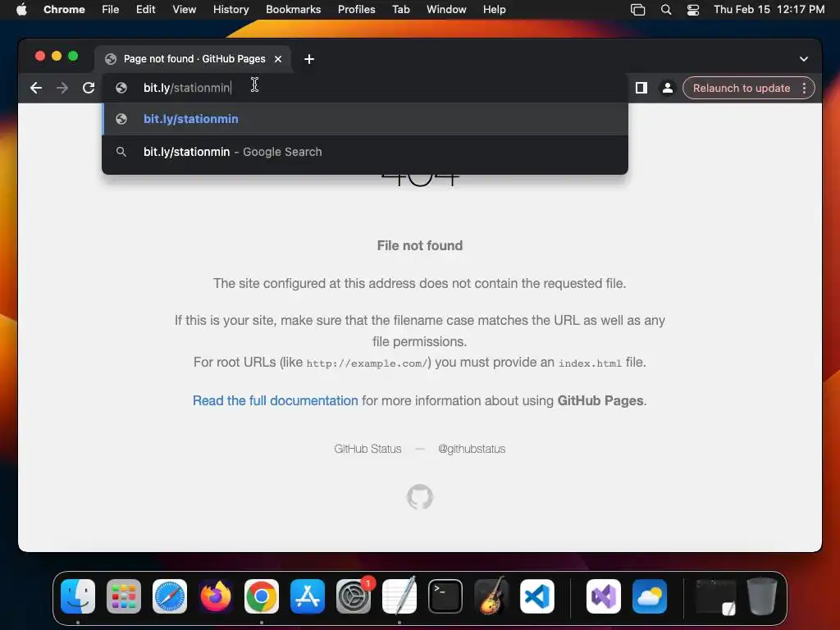Open Finder from the Dock
The image size is (840, 630).
pyautogui.click(x=78, y=596)
